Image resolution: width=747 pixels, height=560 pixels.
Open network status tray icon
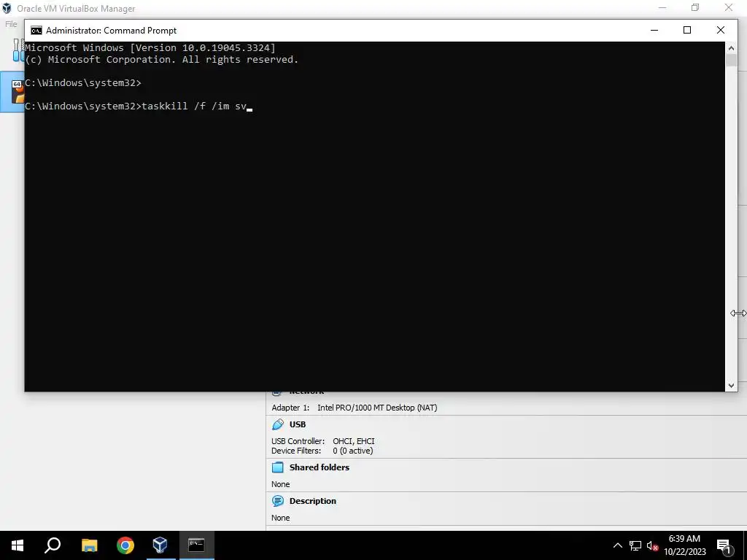tap(635, 545)
